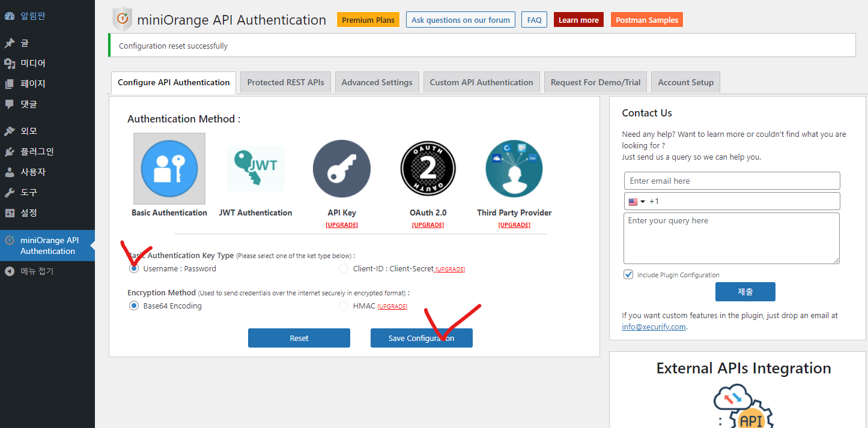Click the 미디어 media icon
The image size is (868, 428).
click(x=10, y=64)
